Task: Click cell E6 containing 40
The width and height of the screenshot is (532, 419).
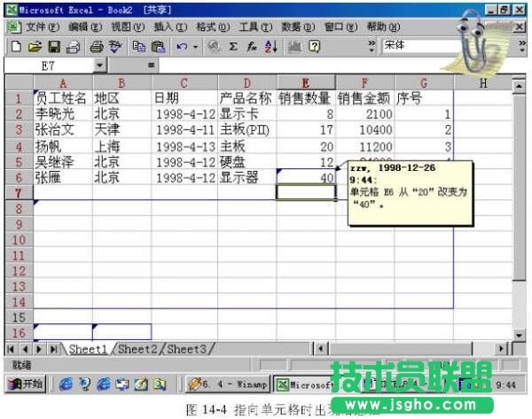Action: point(306,177)
